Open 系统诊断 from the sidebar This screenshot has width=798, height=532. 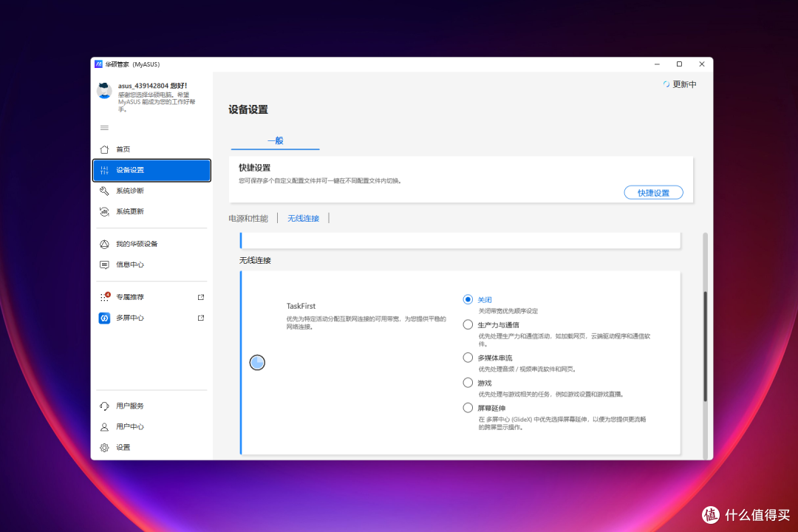[x=151, y=191]
